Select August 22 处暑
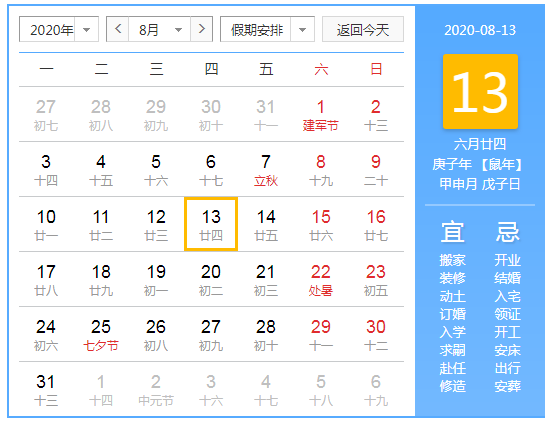 [321, 279]
